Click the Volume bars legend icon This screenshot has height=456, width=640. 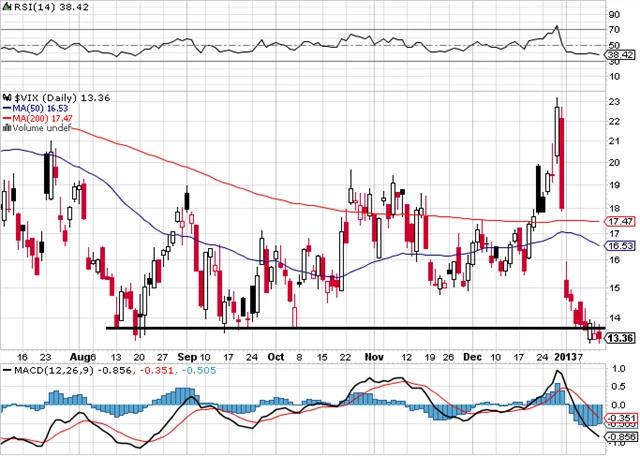pos(5,127)
